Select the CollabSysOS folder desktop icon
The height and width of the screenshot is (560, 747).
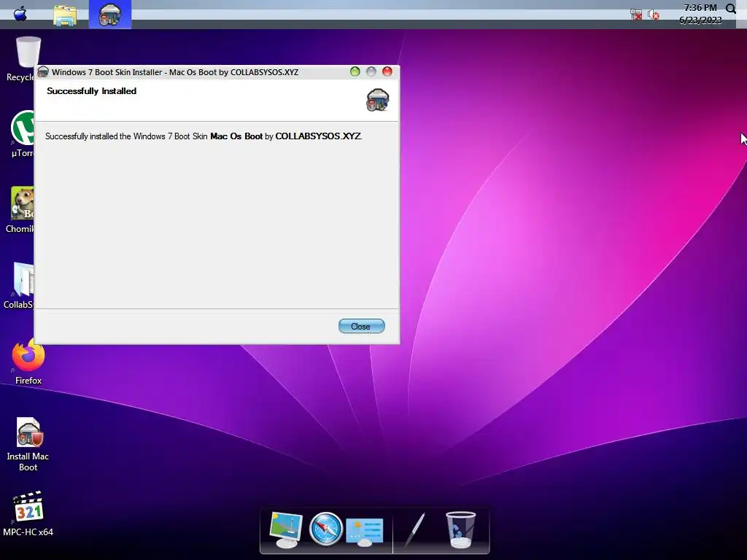tap(20, 286)
